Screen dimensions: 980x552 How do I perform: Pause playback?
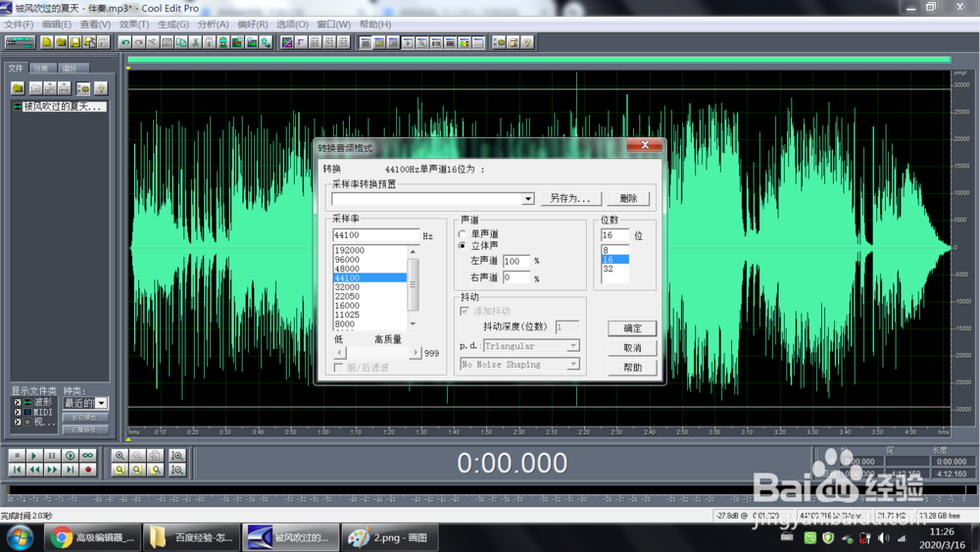click(x=52, y=456)
